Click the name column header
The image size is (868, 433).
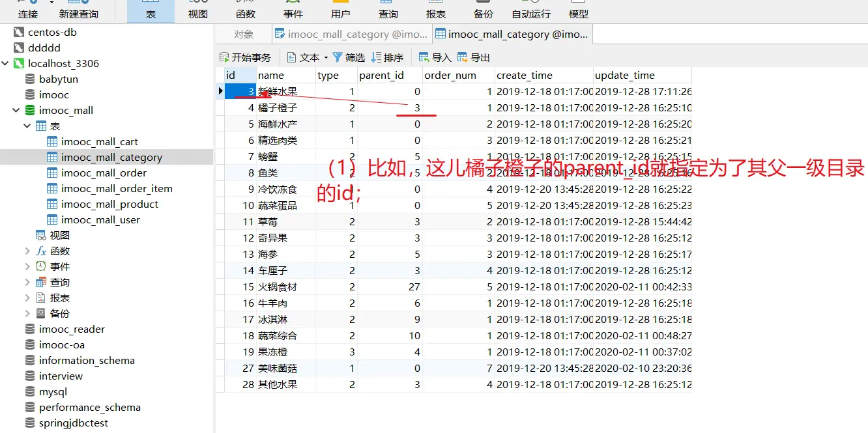(285, 75)
